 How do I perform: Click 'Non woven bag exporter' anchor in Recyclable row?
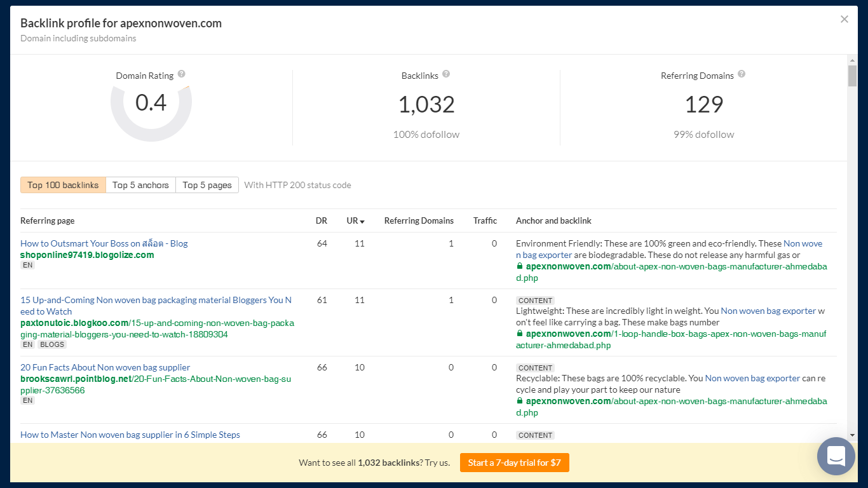point(752,378)
